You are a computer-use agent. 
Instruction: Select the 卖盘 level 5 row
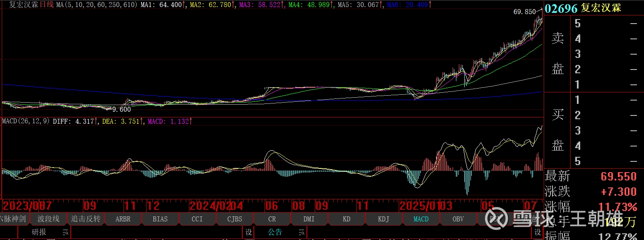[x=607, y=24]
